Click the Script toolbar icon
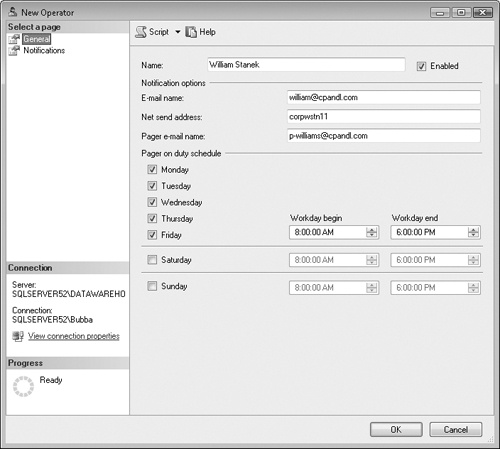The height and width of the screenshot is (449, 500). pos(141,32)
